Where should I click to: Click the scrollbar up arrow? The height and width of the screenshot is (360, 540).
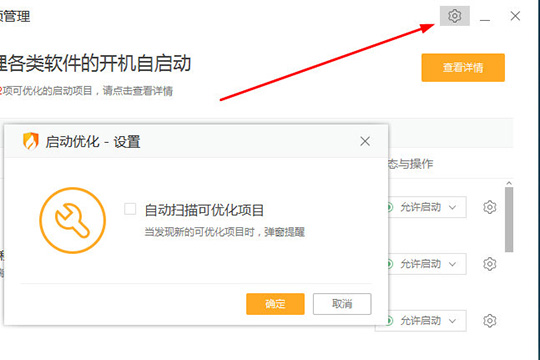click(x=509, y=183)
